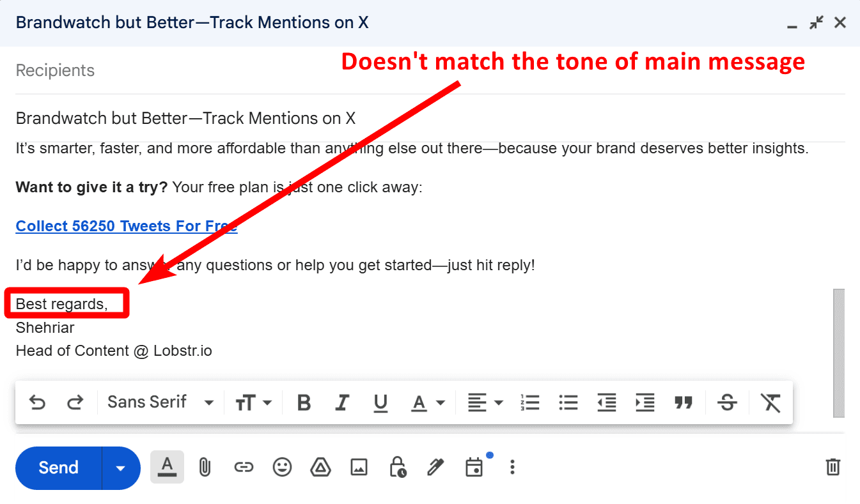The width and height of the screenshot is (860, 504).
Task: Open the text alignment dropdown
Action: (485, 402)
